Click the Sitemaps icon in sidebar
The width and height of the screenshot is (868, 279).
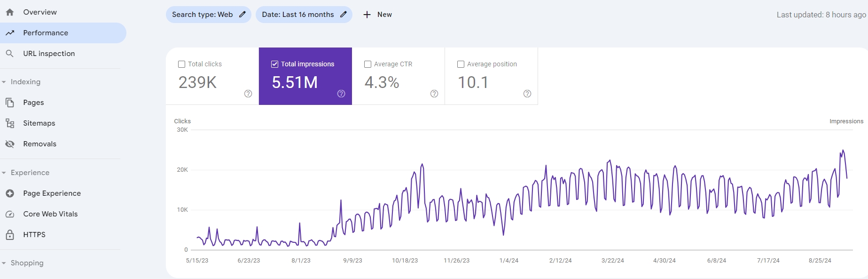click(x=9, y=123)
